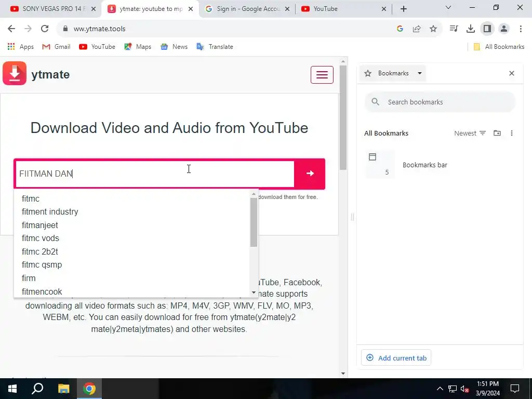532x399 pixels.
Task: Select the 'firm' suggestion
Action: pyautogui.click(x=29, y=278)
